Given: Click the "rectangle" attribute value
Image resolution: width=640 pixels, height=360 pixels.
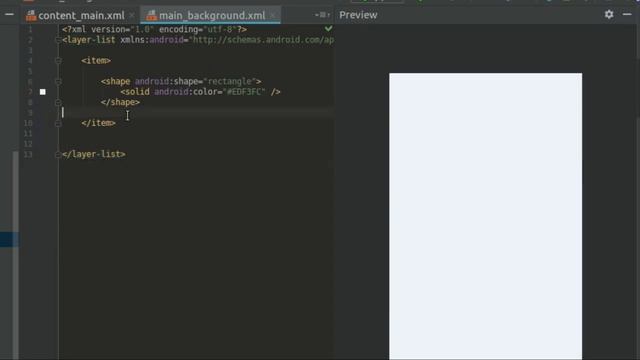Looking at the screenshot, I should (x=229, y=81).
